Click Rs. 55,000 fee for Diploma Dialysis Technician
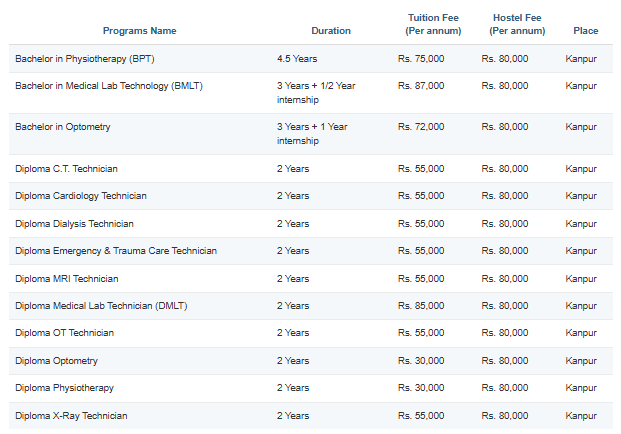 (421, 224)
